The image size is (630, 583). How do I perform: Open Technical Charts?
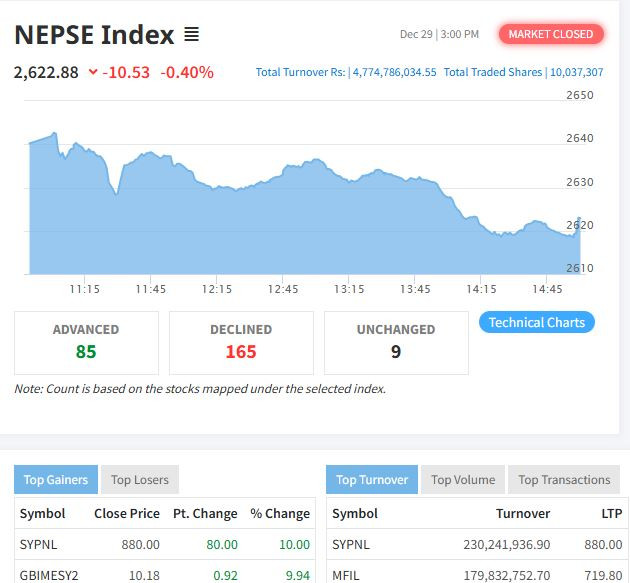[x=537, y=322]
